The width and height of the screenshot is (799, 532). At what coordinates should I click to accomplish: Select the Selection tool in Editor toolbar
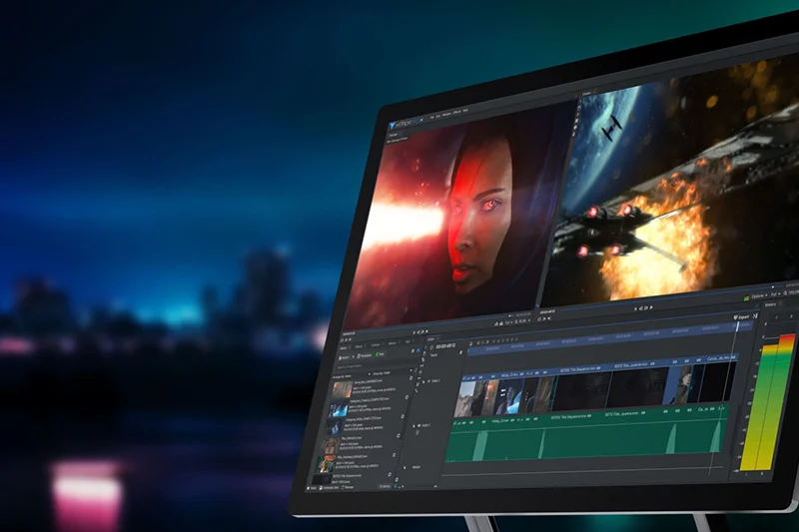tap(425, 347)
